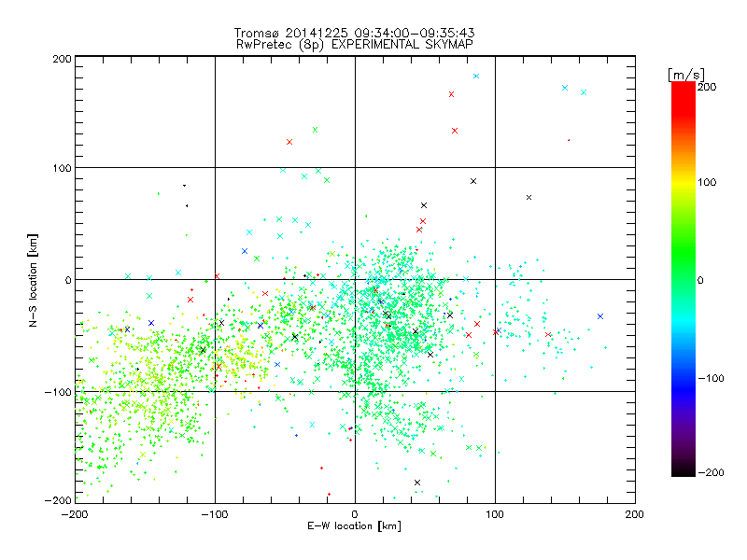Click the "E-W location [km]" axis label
Viewport: 747px width, 560px height.
(354, 525)
